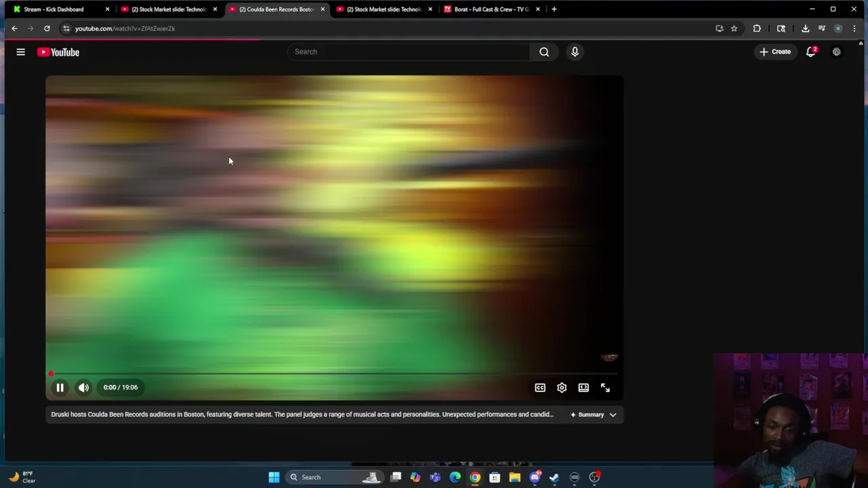Select the Coulda Been Records tab
Viewport: 868px width, 488px height.
click(x=275, y=9)
